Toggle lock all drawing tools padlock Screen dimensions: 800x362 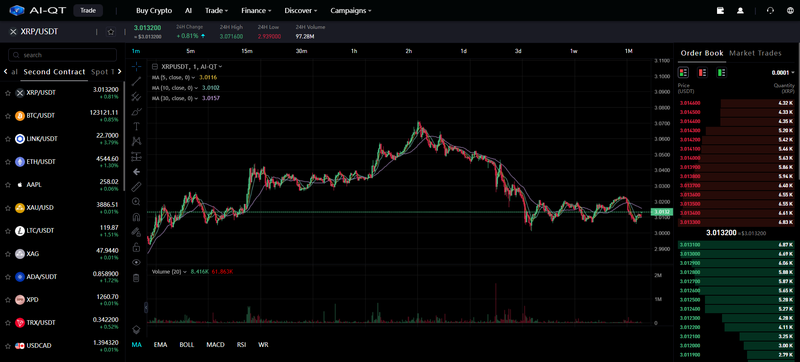136,247
